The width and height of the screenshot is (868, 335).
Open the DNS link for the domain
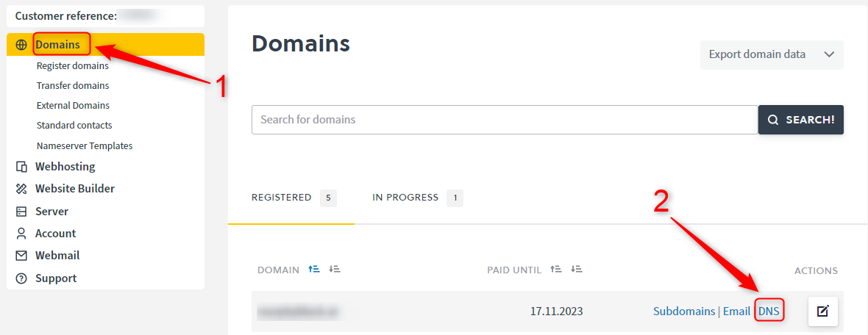point(769,311)
